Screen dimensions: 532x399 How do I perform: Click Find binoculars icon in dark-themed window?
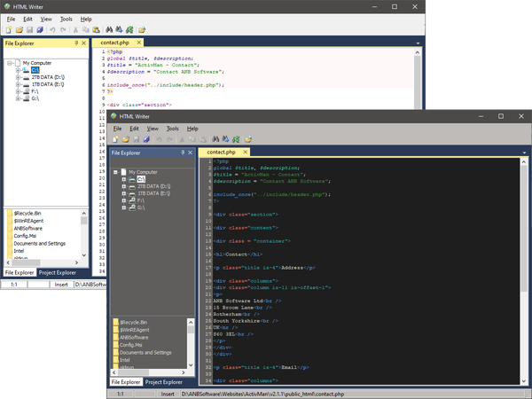click(215, 139)
